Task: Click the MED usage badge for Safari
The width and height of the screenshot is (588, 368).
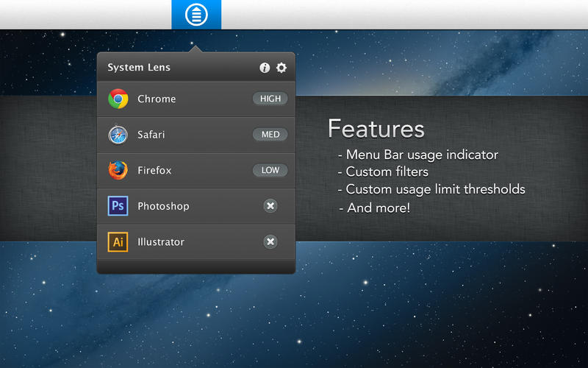Action: (x=270, y=135)
